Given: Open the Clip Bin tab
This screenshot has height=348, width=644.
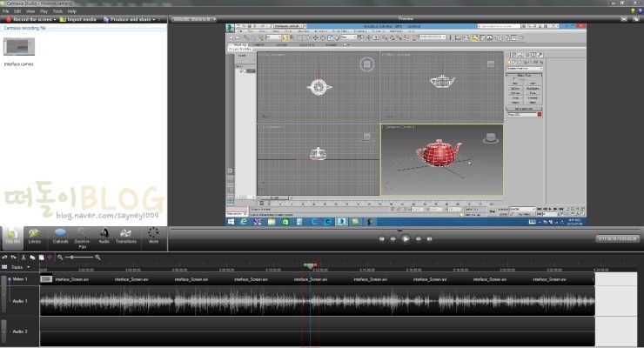Looking at the screenshot, I should coord(13,236).
